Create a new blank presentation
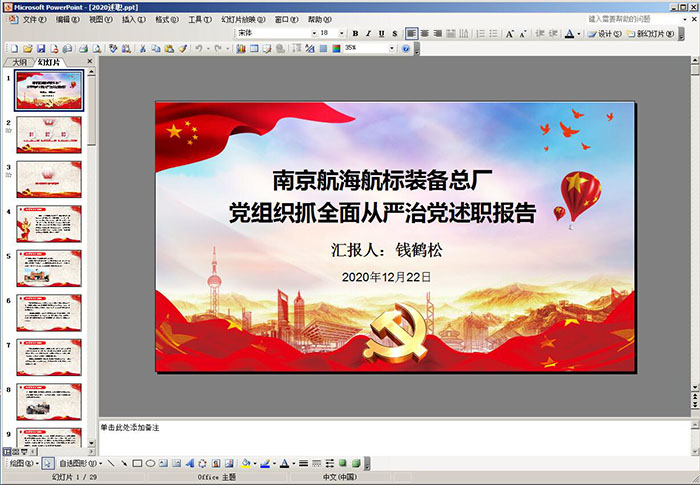The height and width of the screenshot is (485, 700). 14,49
